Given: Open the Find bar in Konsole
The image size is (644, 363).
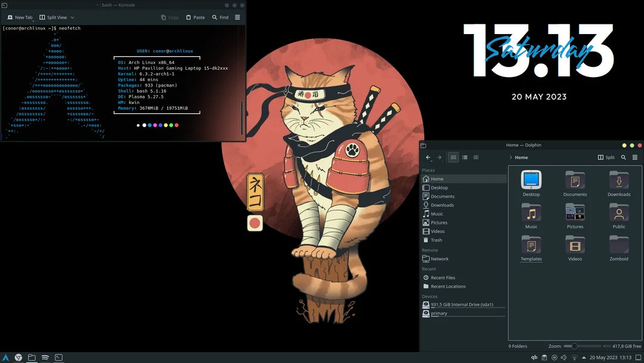Looking at the screenshot, I should [x=220, y=17].
